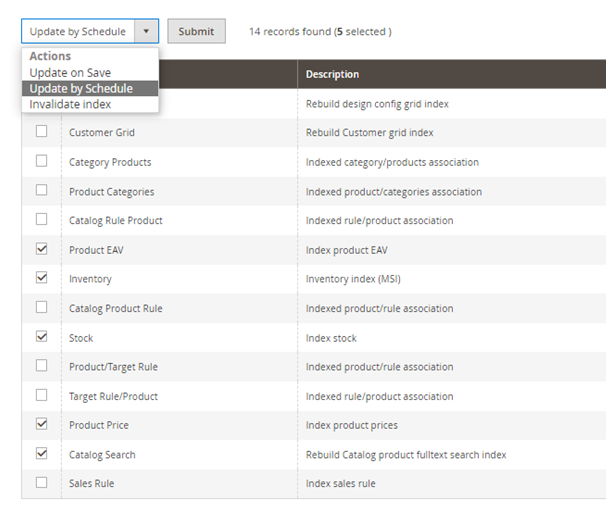Viewport: 606px width, 513px height.
Task: Select 'Update on Save' option
Action: tap(70, 73)
